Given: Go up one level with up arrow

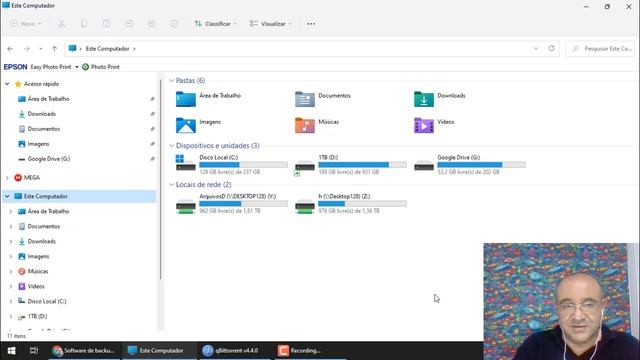Looking at the screenshot, I should coord(54,49).
